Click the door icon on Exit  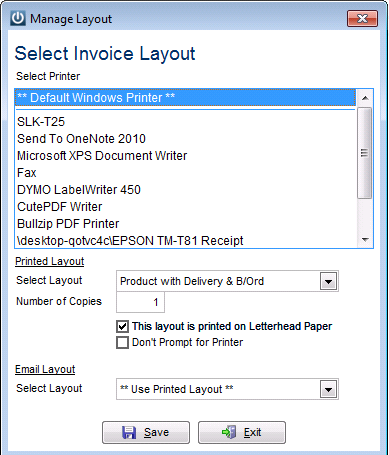(x=229, y=432)
